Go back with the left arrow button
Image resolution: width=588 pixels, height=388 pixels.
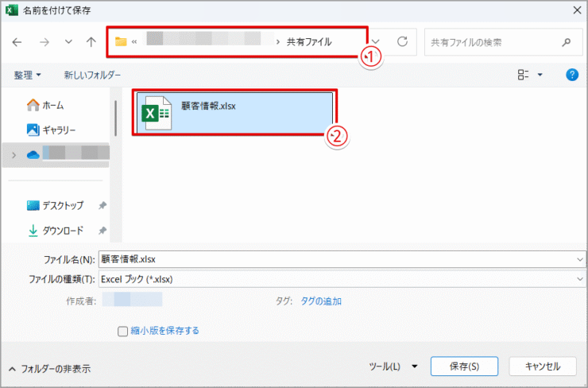coord(17,42)
